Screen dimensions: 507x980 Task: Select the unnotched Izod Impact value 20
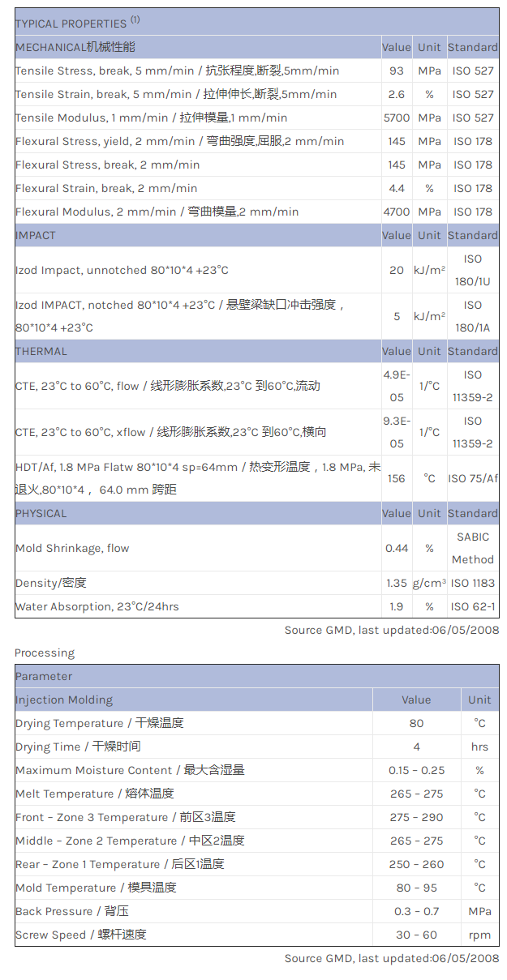pos(397,270)
